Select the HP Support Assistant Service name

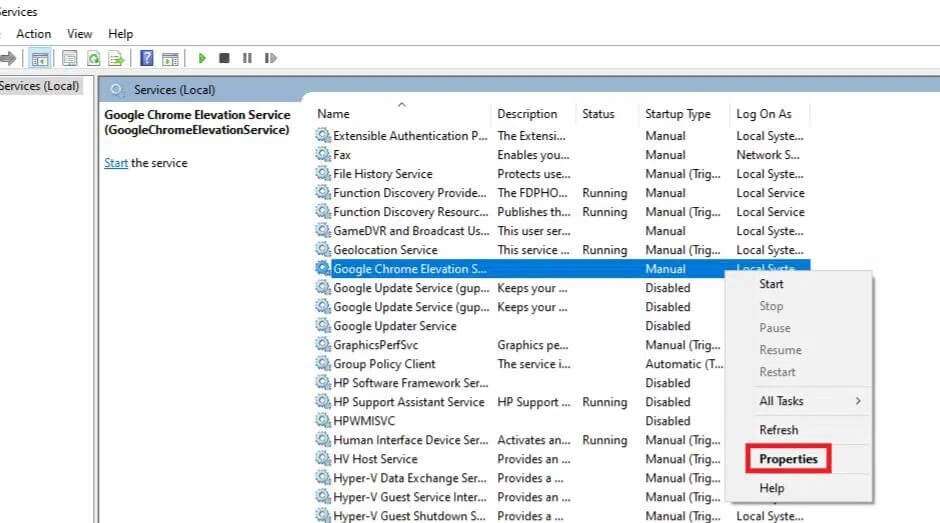coord(409,402)
